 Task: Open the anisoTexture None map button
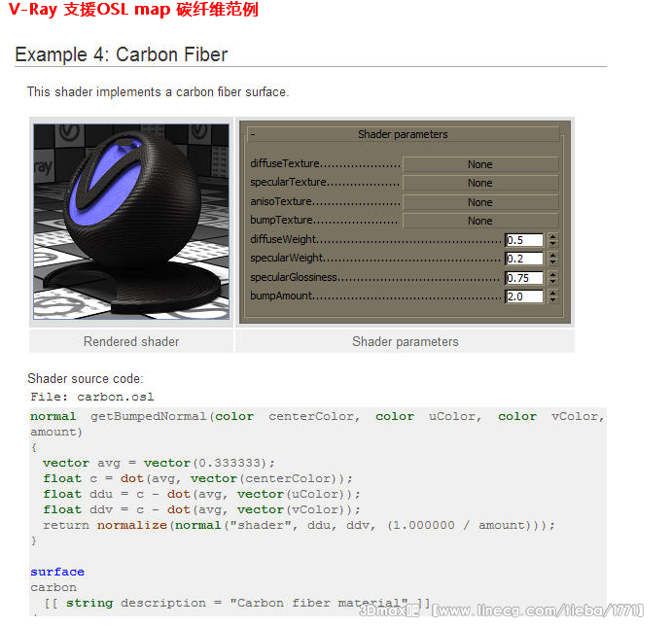[x=480, y=202]
